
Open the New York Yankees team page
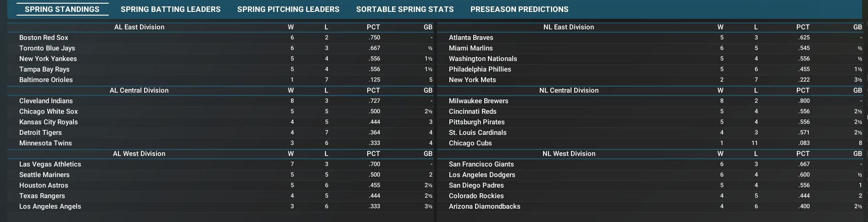point(48,59)
